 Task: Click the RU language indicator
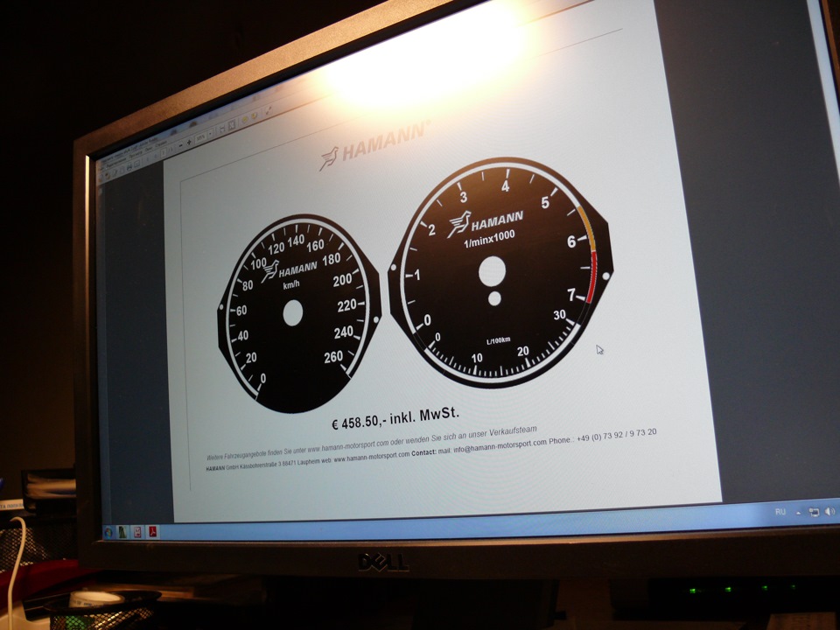coord(780,512)
